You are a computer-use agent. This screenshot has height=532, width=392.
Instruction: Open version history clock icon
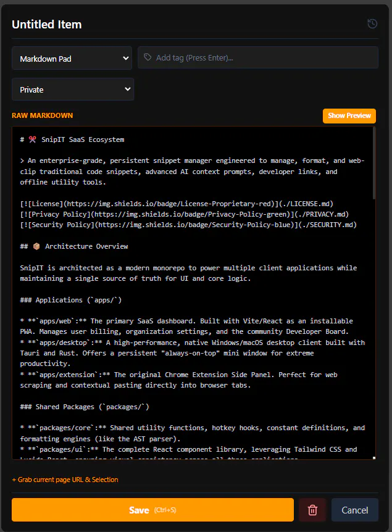tap(372, 23)
